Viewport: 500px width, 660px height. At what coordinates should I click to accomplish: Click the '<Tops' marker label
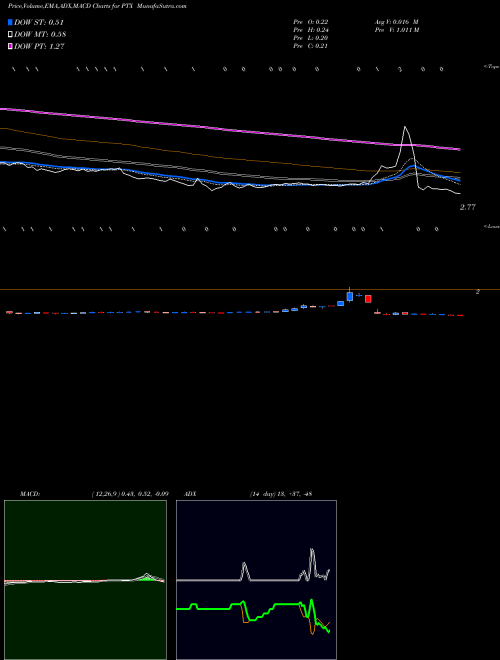(491, 67)
